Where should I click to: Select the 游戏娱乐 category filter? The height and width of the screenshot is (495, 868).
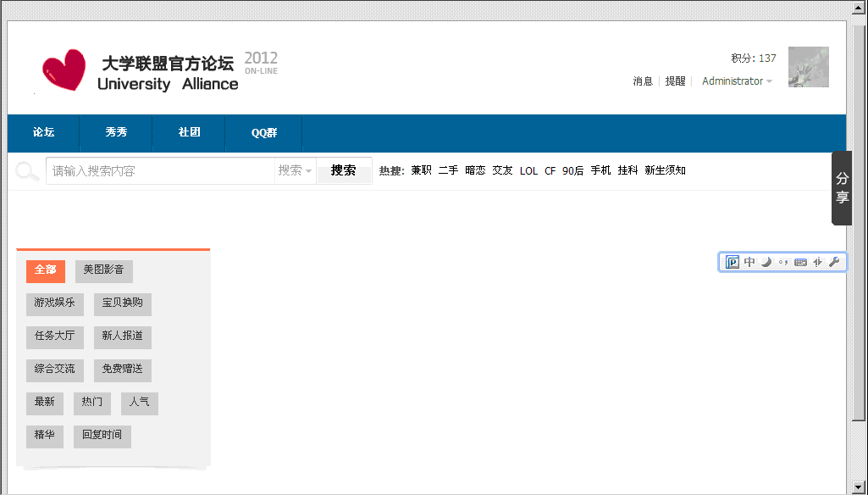point(55,305)
